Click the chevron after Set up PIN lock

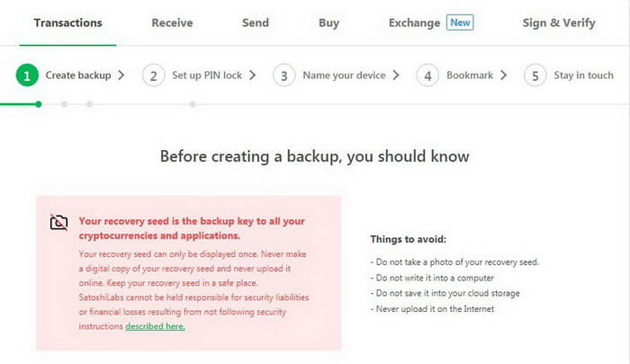coord(252,75)
